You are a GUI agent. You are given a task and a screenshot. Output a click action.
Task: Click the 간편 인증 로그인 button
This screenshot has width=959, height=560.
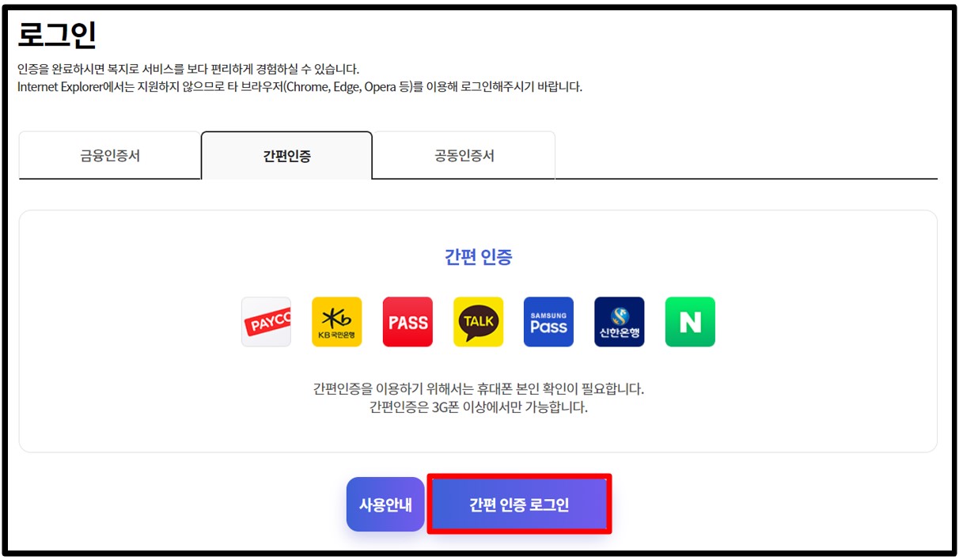pos(519,505)
